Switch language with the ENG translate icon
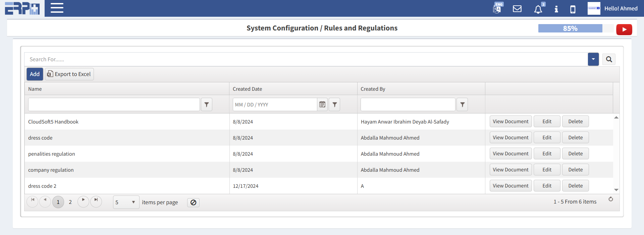 pos(497,8)
